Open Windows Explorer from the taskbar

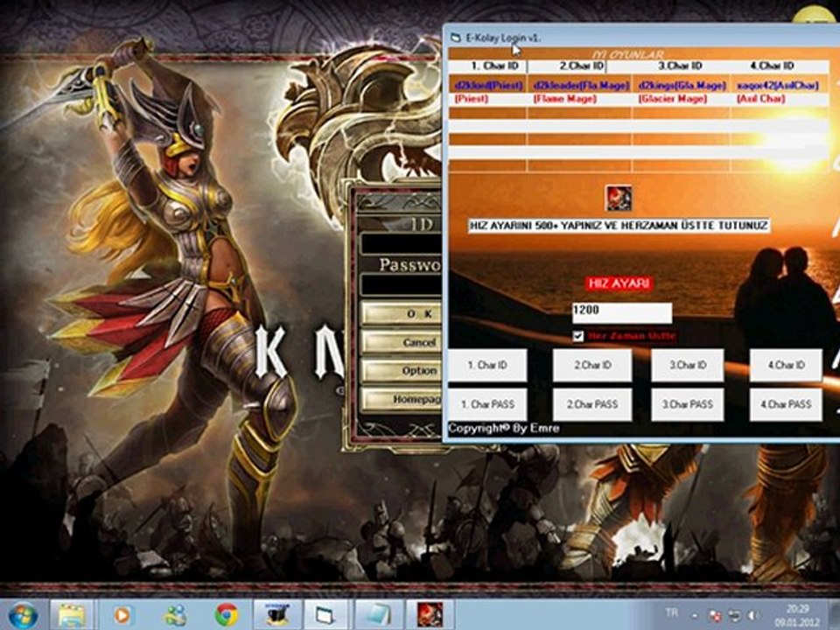tap(72, 615)
